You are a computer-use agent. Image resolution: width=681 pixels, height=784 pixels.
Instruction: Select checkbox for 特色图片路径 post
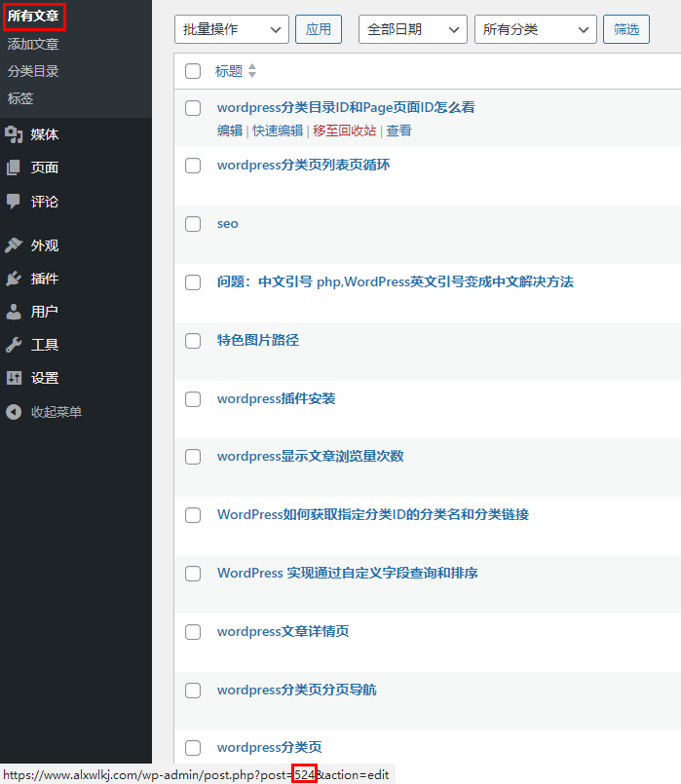(x=193, y=341)
